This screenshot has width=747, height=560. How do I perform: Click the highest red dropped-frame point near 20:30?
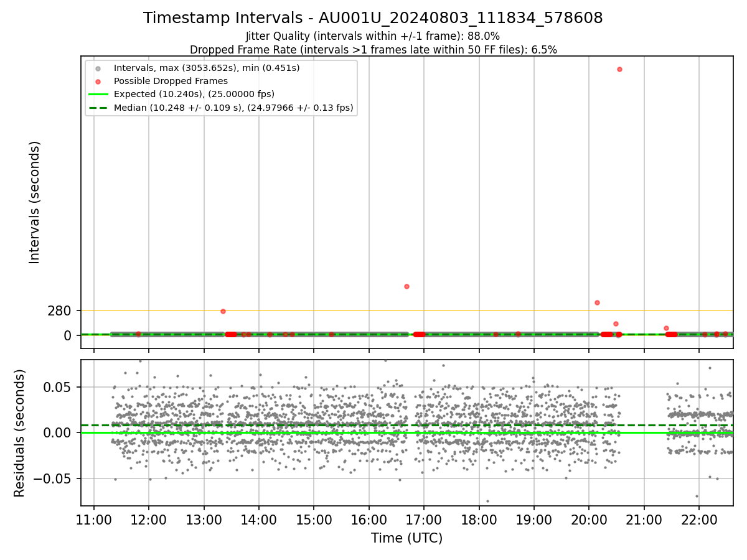619,69
